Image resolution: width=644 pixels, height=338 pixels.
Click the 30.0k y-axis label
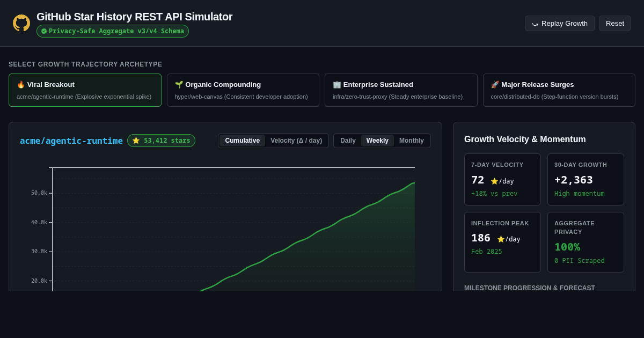click(x=39, y=251)
